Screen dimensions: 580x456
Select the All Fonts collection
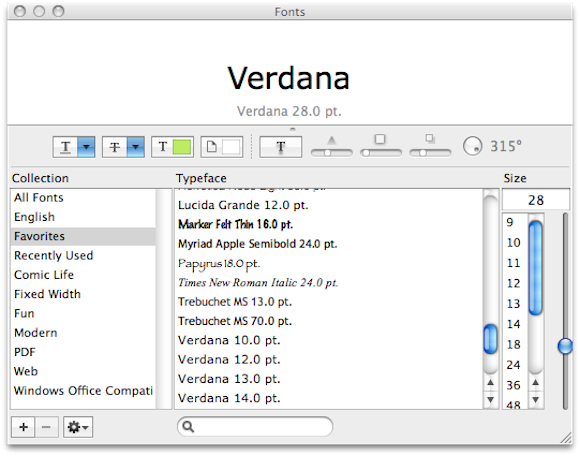[83, 197]
